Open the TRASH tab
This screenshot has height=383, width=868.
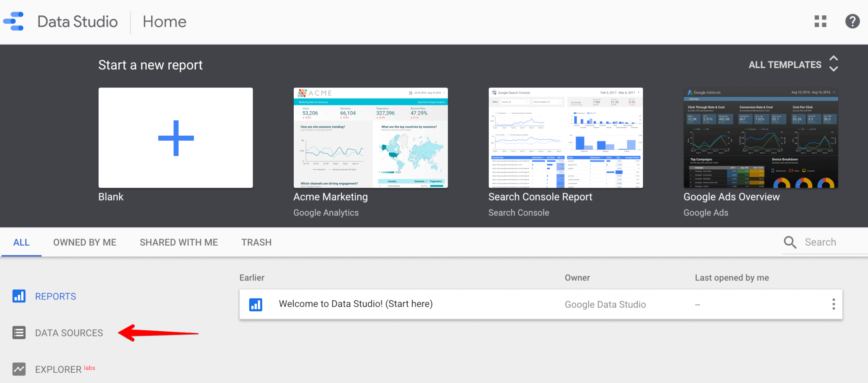coord(256,242)
